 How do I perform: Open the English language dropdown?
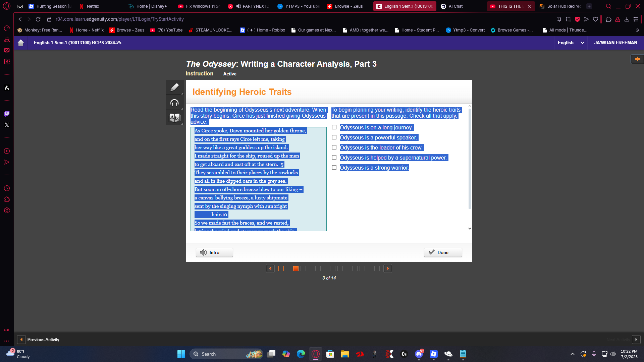pyautogui.click(x=571, y=43)
